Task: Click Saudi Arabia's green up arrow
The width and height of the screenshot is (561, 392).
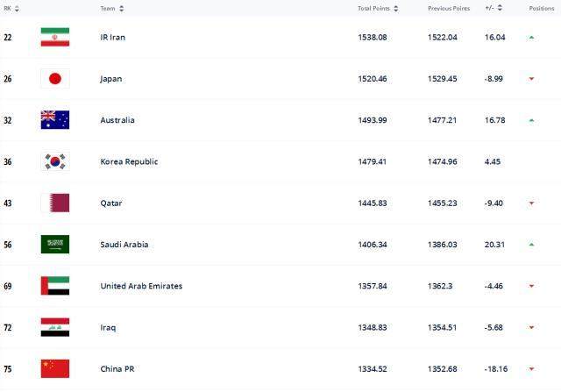Action: click(x=531, y=245)
